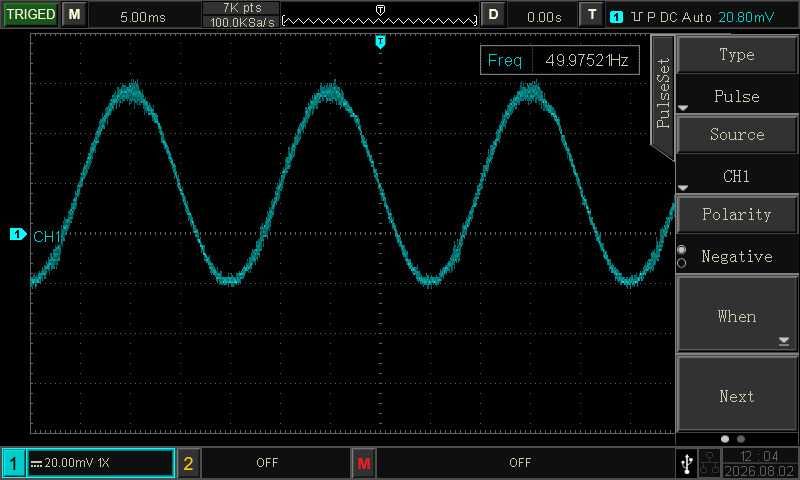
Task: Click the red M math indicator
Action: click(x=364, y=463)
